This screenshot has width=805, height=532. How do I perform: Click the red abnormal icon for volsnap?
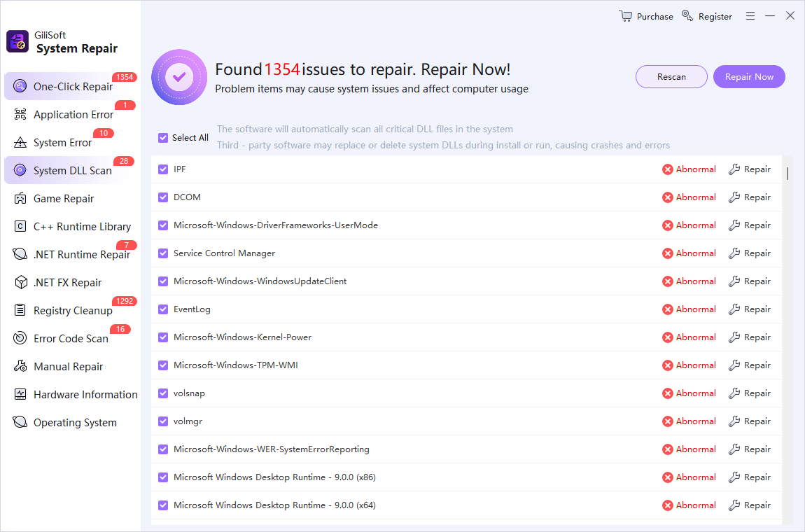coord(667,393)
